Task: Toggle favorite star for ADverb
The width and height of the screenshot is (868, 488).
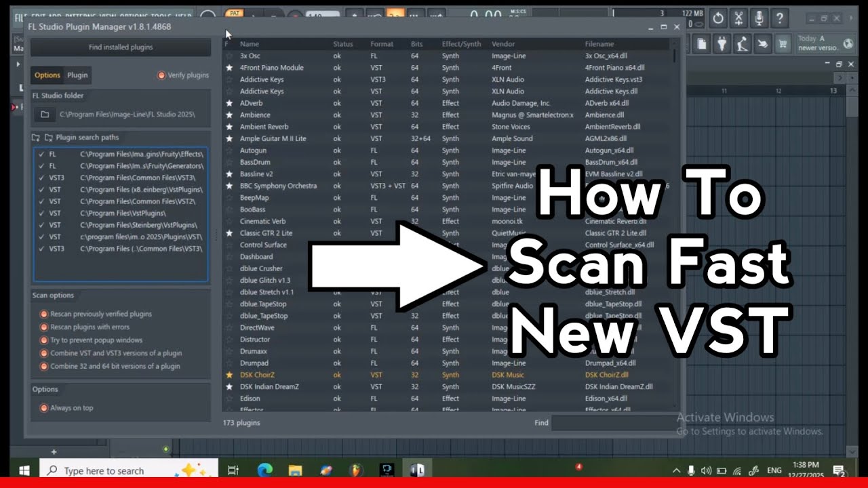Action: [x=229, y=103]
